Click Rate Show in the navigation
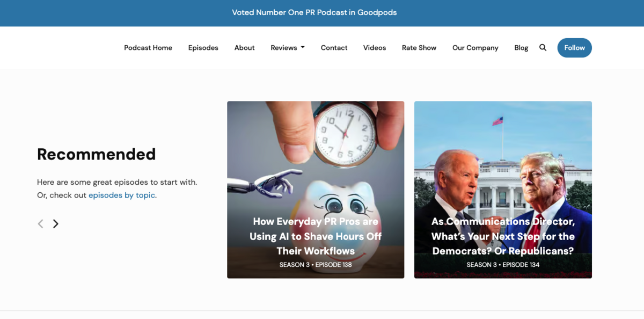This screenshot has width=644, height=319. (x=419, y=48)
